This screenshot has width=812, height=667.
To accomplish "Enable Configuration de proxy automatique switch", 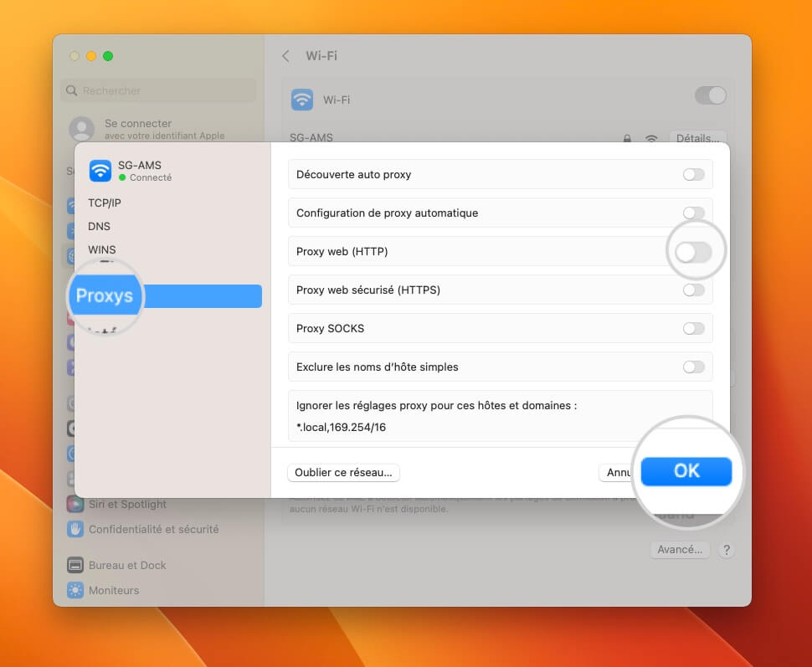I will click(693, 213).
